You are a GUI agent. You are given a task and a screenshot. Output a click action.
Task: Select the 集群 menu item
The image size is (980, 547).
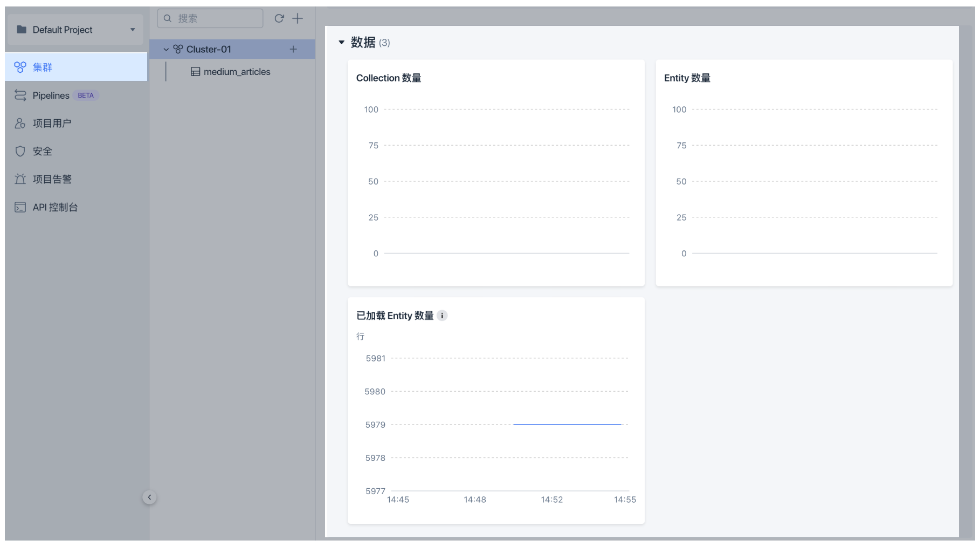76,67
